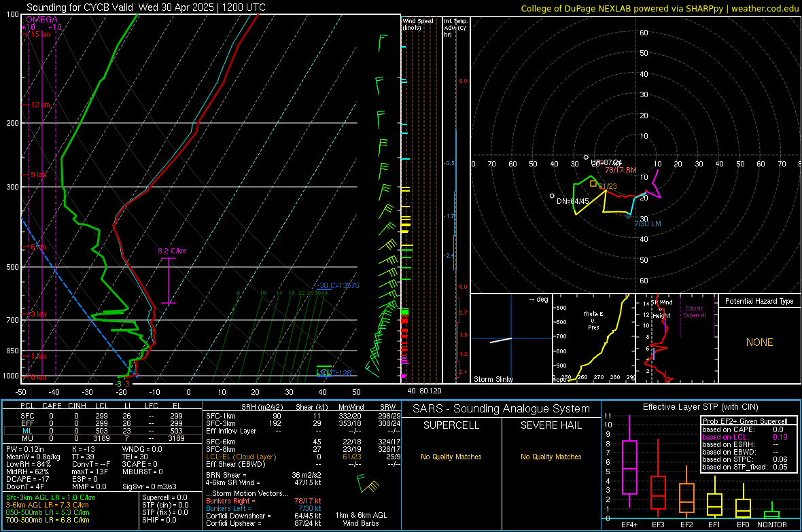Viewport: 802px width, 532px height.
Task: Click the 'DCAPE = -17' value
Action: click(28, 479)
